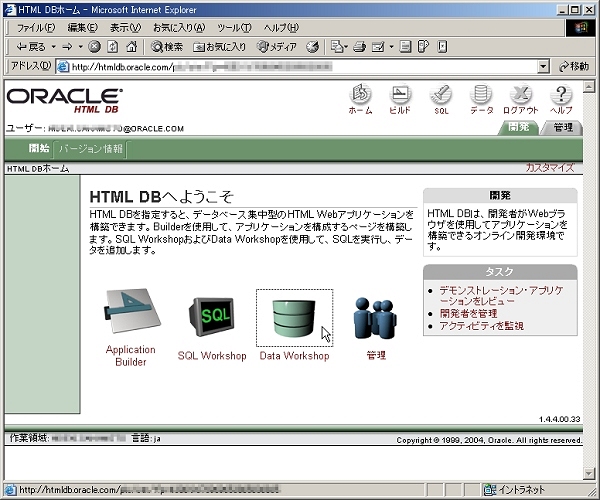Click the discuss toolbar icon

(x=405, y=47)
